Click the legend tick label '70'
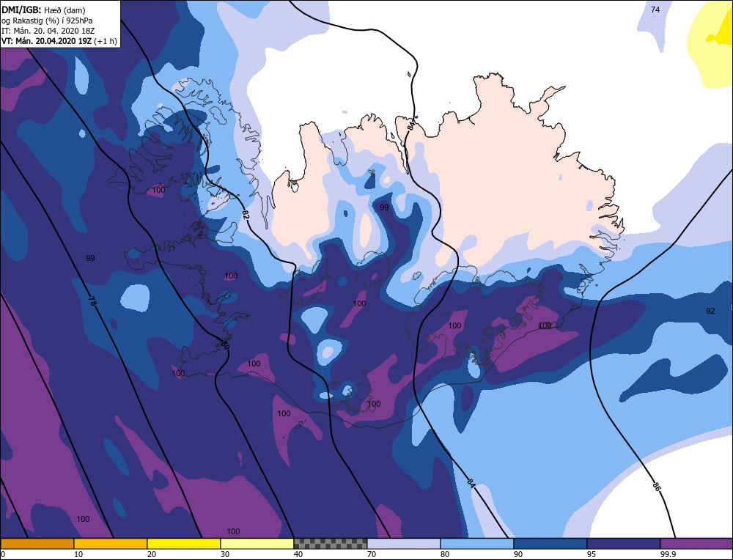733x560 pixels. click(372, 554)
